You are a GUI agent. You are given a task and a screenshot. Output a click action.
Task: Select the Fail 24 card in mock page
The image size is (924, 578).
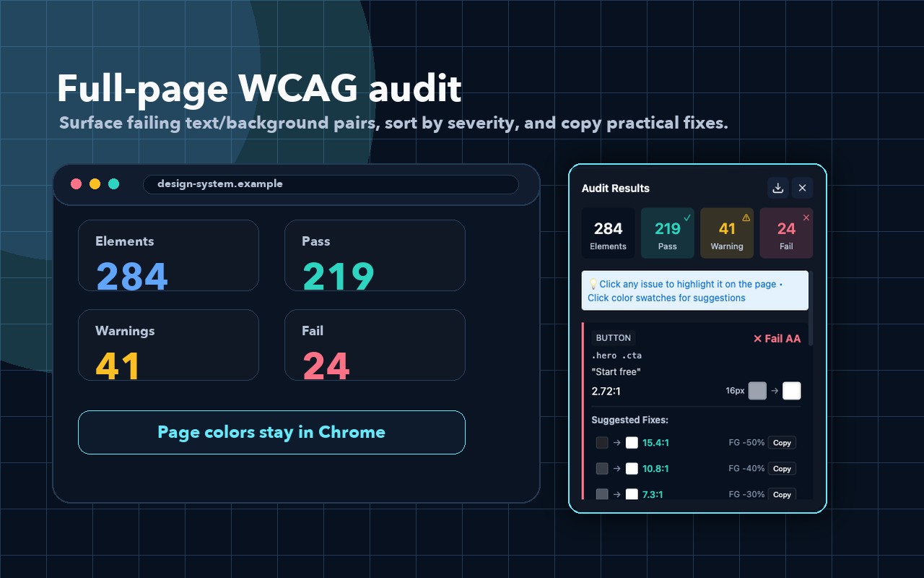click(x=375, y=345)
